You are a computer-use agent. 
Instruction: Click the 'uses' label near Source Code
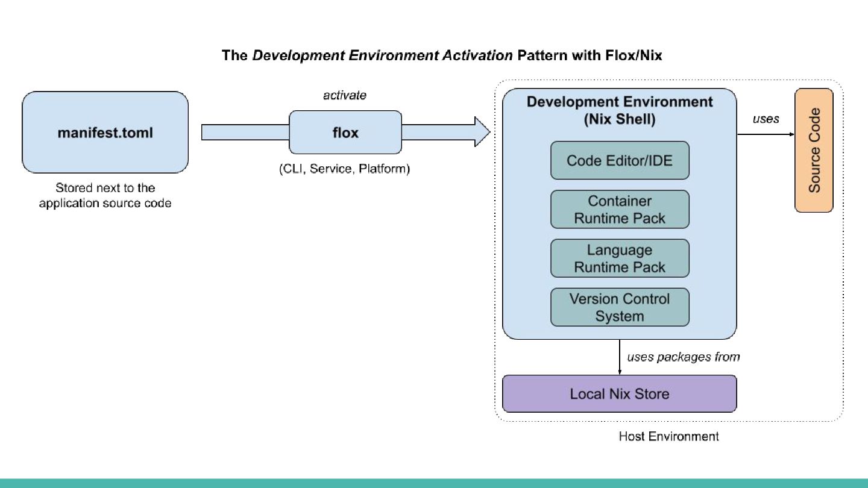(766, 119)
